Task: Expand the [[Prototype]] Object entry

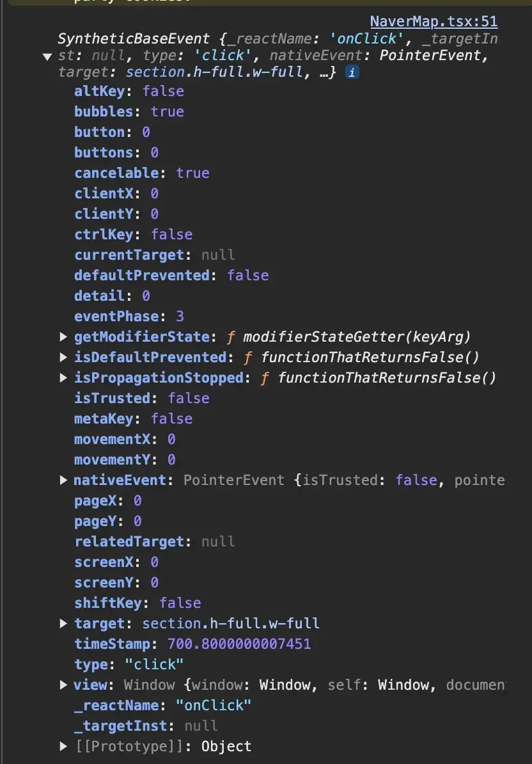Action: tap(63, 746)
